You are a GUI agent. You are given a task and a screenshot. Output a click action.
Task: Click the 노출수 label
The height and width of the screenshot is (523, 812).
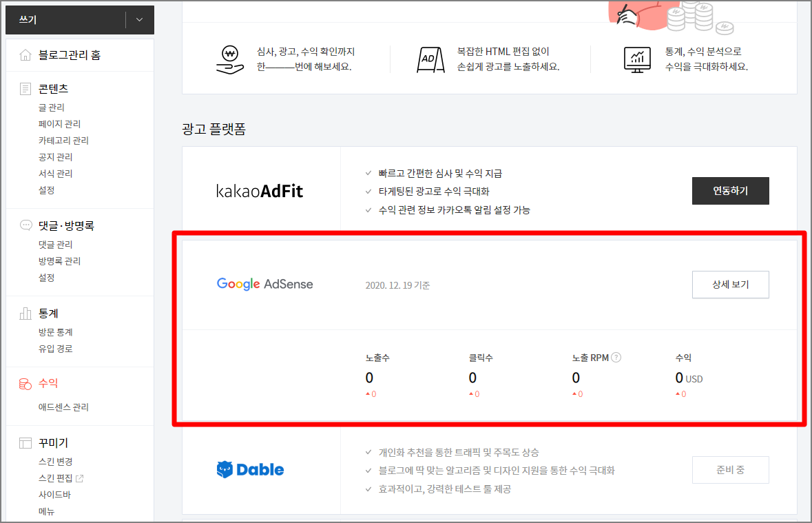pos(377,358)
